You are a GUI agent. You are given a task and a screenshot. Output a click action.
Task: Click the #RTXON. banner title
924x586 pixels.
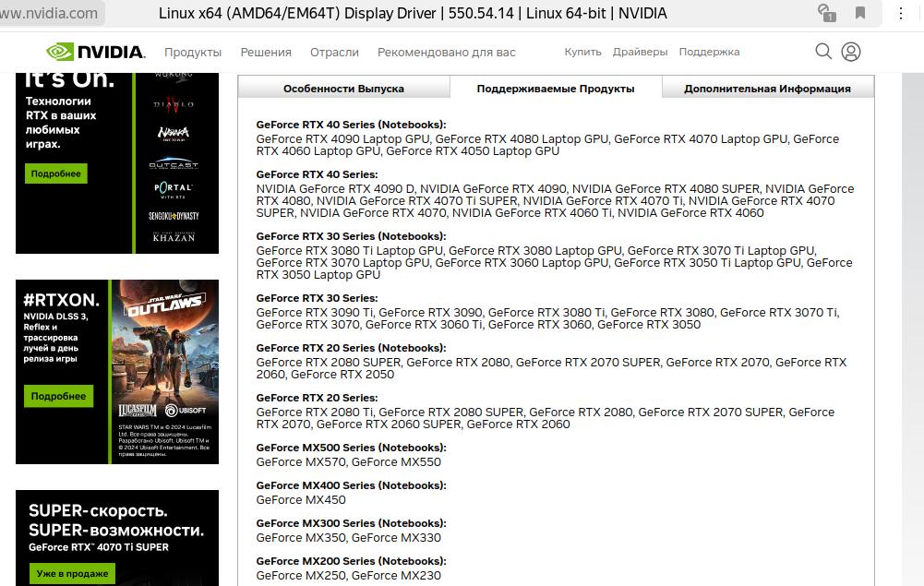tap(61, 300)
